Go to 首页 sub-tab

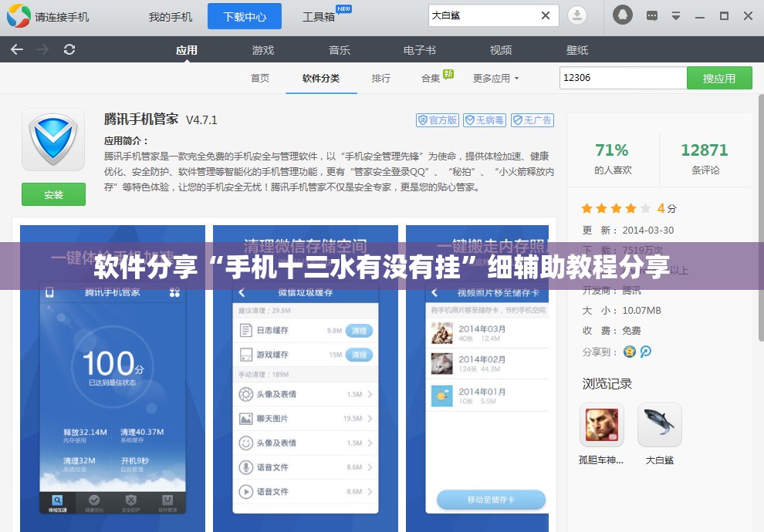[260, 79]
